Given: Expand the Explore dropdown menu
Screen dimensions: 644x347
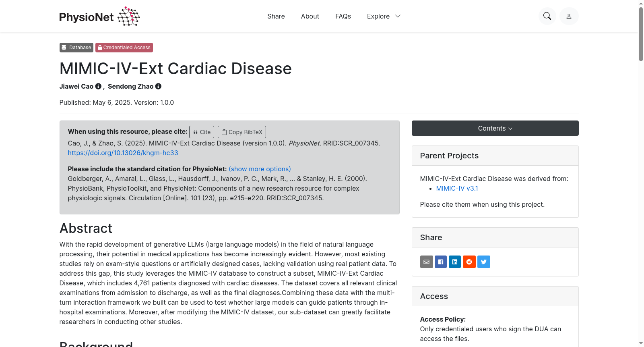Looking at the screenshot, I should 384,16.
